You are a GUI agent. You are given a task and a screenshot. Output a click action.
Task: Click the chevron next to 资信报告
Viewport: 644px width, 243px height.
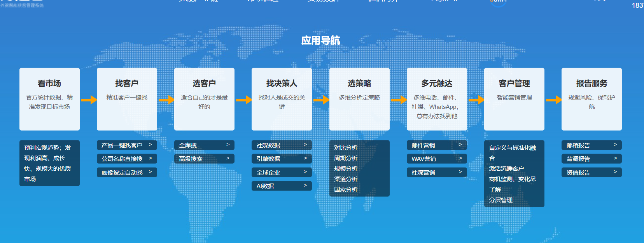tap(616, 172)
